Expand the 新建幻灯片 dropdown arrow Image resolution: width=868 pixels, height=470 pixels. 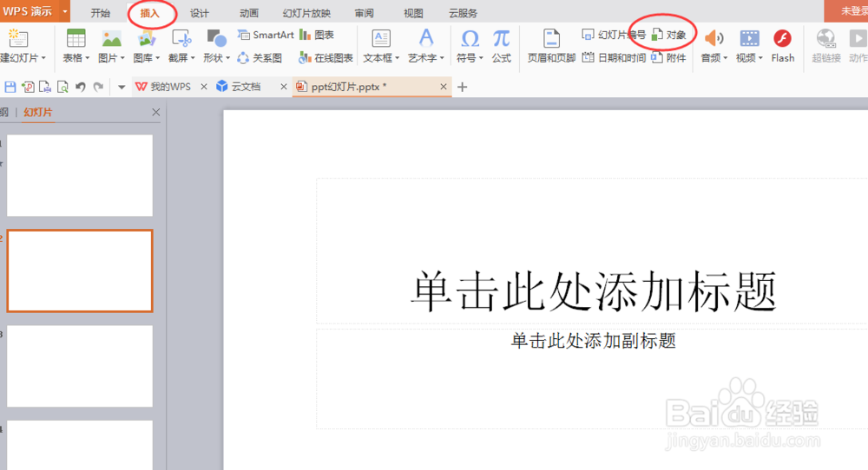pyautogui.click(x=43, y=57)
